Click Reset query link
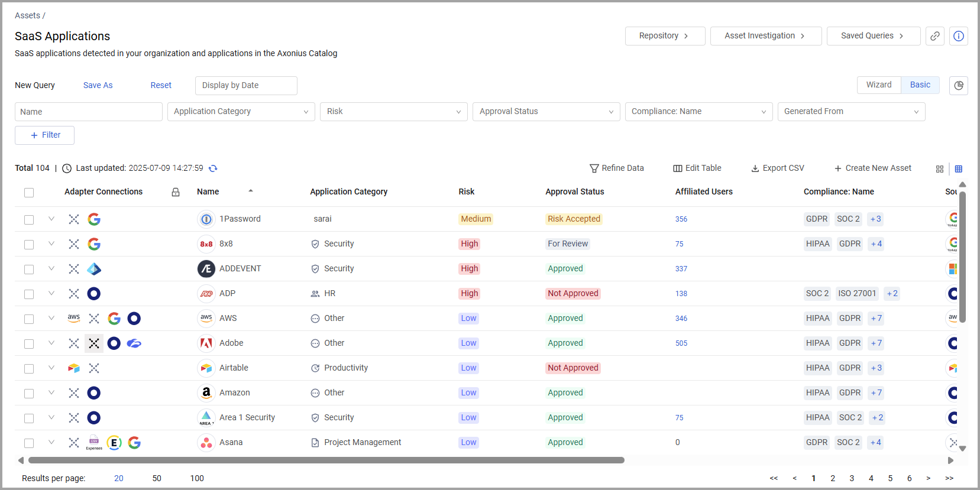 tap(161, 86)
